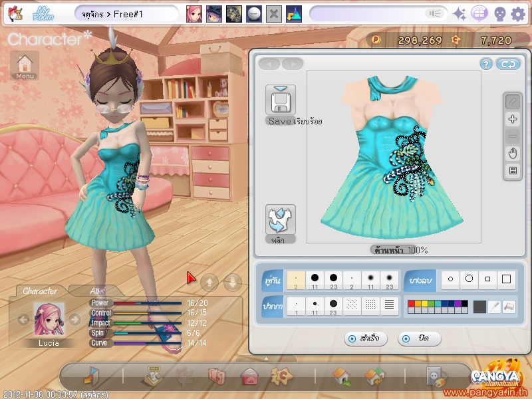Click the undo left arrow button
532x399 pixels.
(269, 64)
